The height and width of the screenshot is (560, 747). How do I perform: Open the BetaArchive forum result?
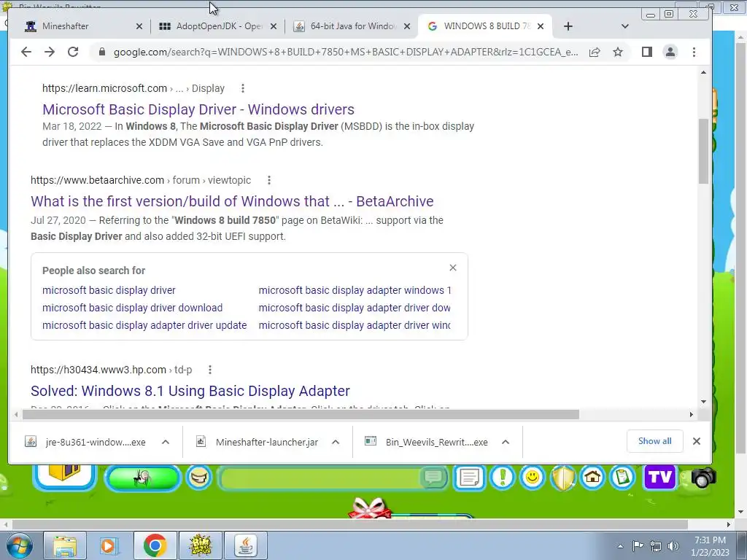tap(232, 201)
